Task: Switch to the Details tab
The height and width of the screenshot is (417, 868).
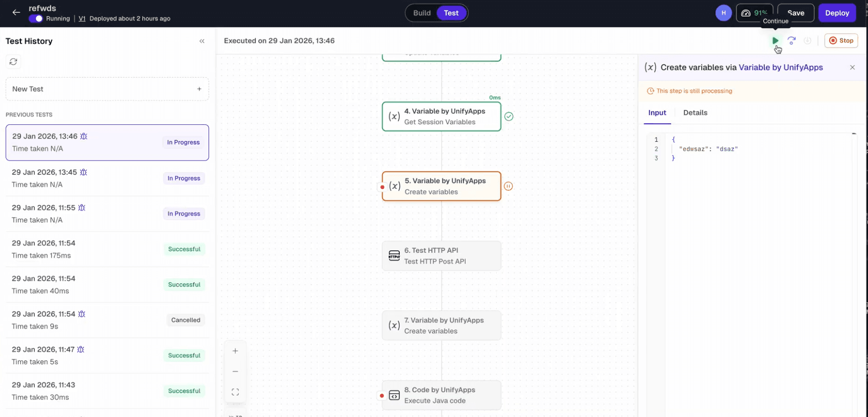Action: 695,113
